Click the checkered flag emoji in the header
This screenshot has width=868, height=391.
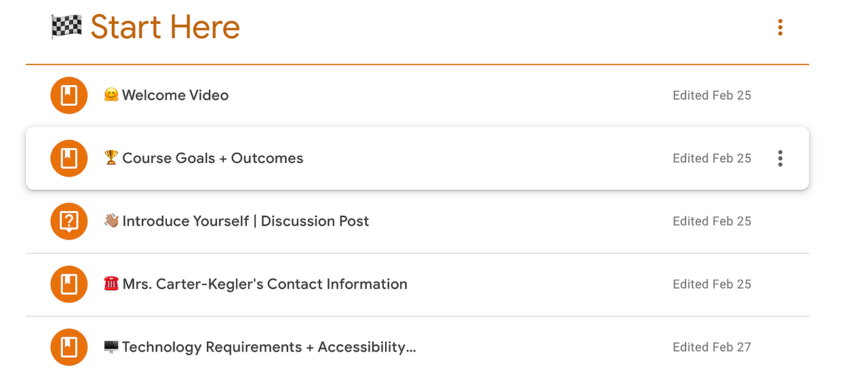[66, 27]
